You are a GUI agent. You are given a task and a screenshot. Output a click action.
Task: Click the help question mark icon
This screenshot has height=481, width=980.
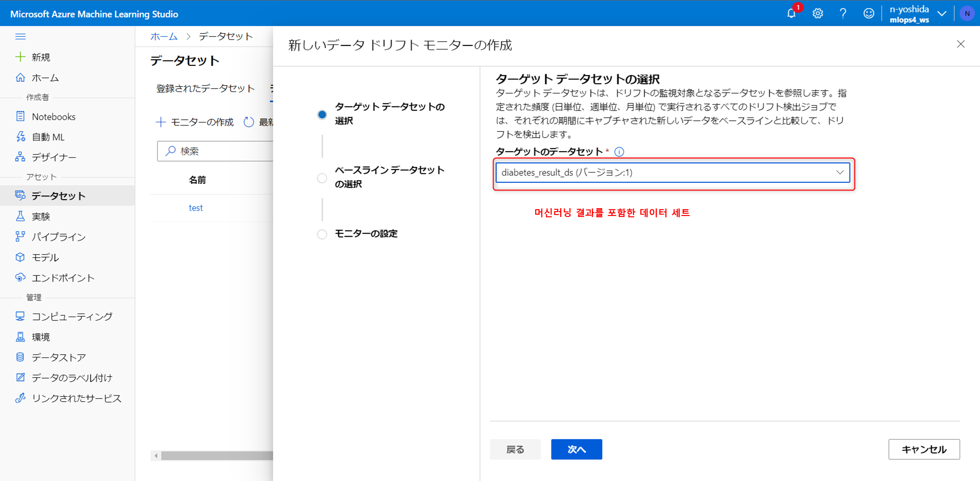click(843, 14)
